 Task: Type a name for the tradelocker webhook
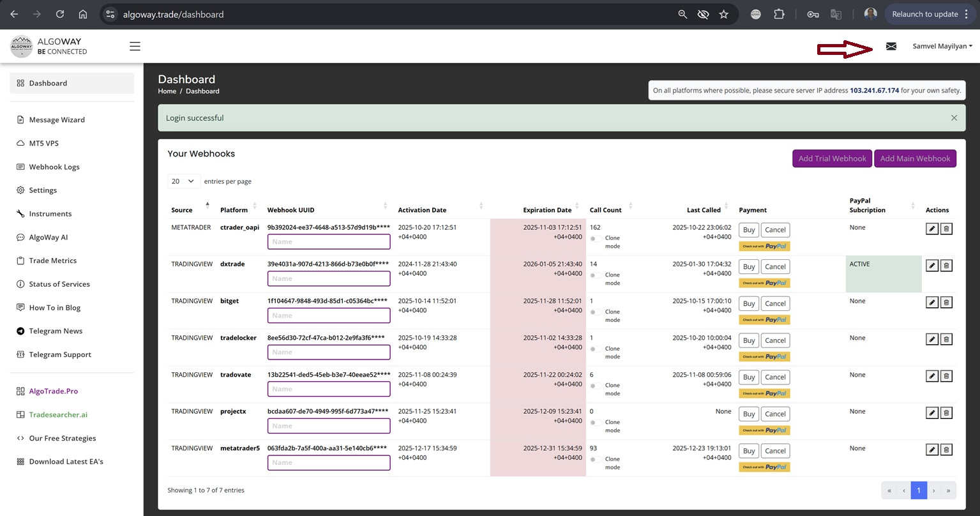(329, 352)
